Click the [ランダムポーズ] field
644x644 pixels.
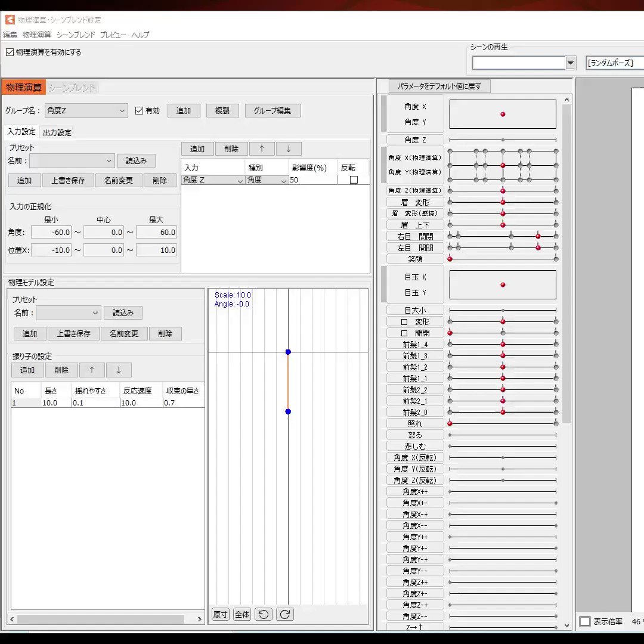pos(615,63)
